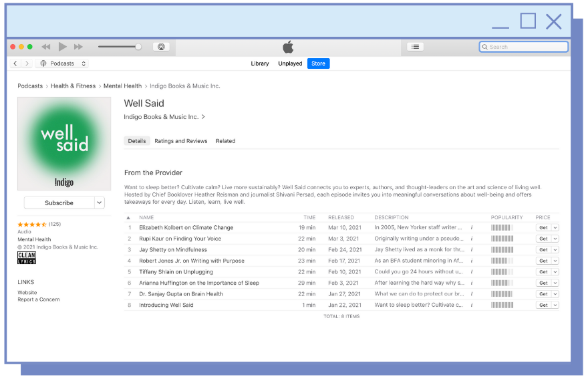Image resolution: width=588 pixels, height=383 pixels.
Task: Sort by the RELEASED column header
Action: [341, 218]
